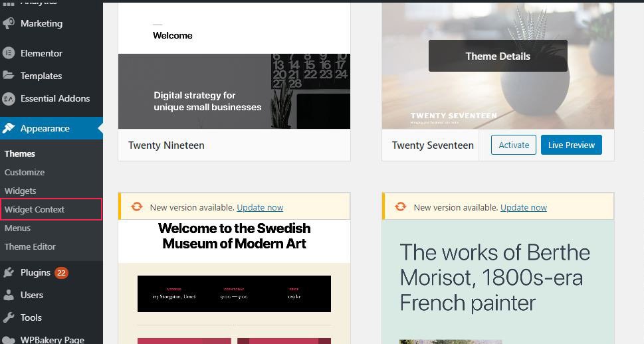Click Update now on Swedish Museum theme
The image size is (644, 344).
pyautogui.click(x=260, y=207)
